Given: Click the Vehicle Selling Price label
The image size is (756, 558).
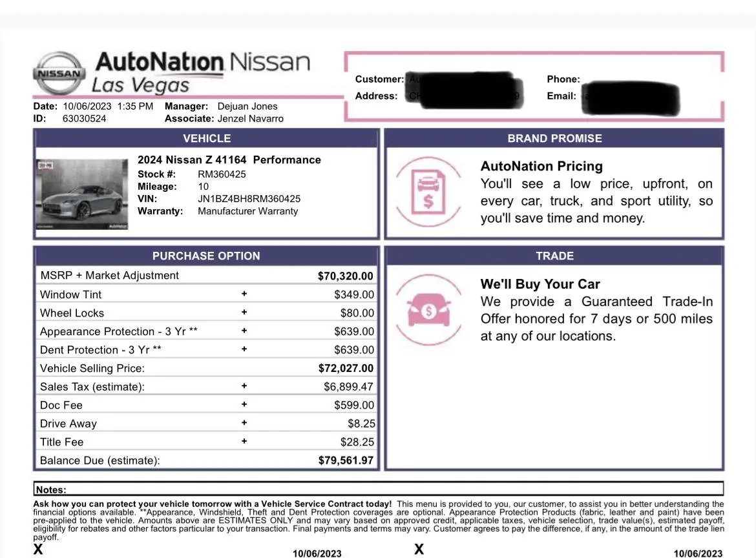Looking at the screenshot, I should tap(92, 368).
